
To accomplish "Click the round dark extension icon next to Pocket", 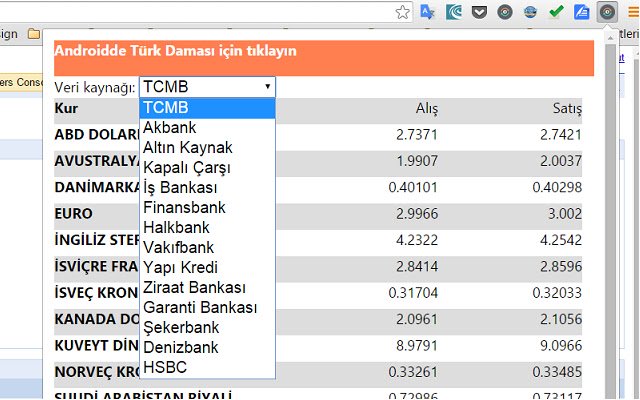I will point(505,12).
